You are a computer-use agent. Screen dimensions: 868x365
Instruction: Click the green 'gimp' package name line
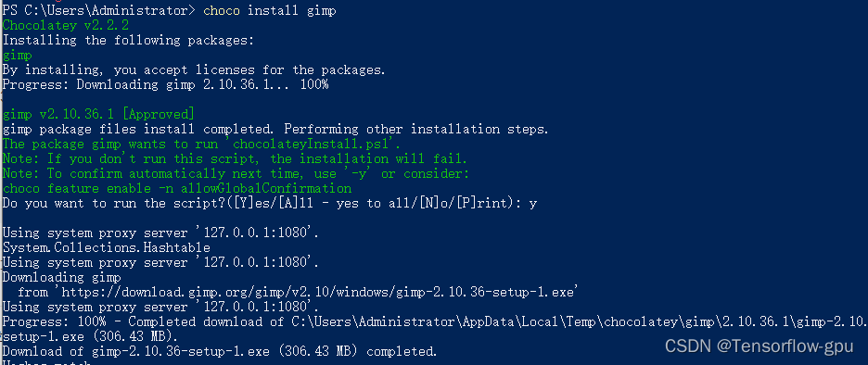18,56
